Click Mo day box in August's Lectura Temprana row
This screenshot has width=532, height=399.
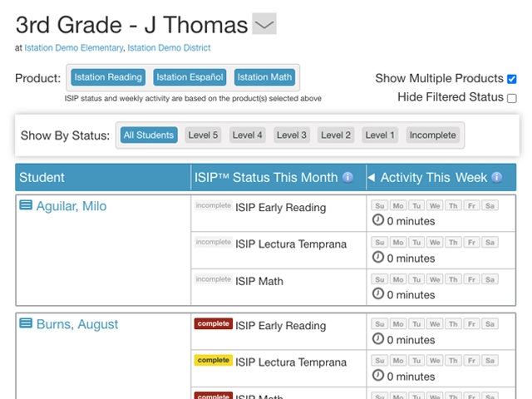point(398,360)
